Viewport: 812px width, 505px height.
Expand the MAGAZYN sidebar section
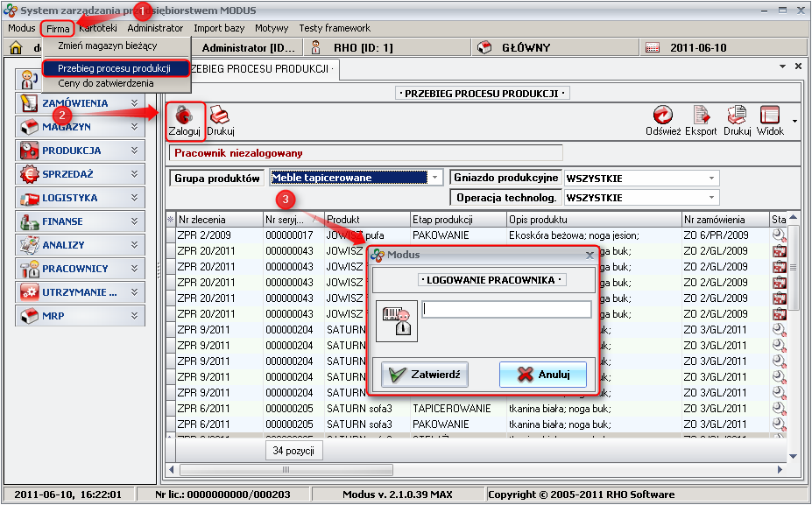click(134, 127)
